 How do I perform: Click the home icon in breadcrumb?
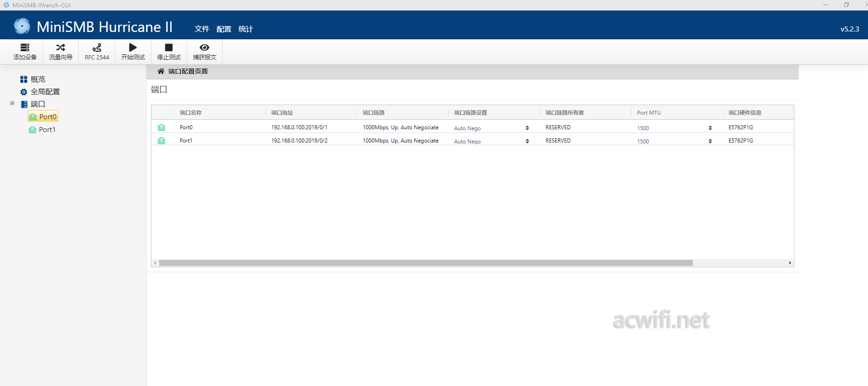161,71
